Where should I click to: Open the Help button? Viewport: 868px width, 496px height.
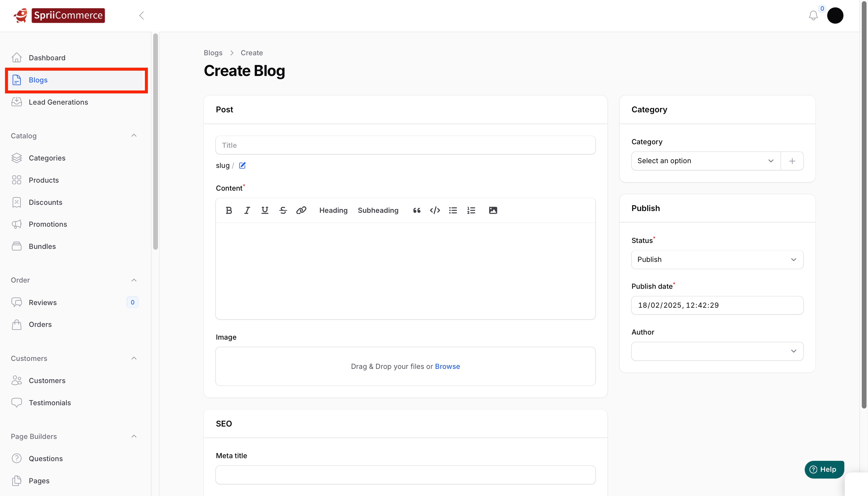click(824, 469)
